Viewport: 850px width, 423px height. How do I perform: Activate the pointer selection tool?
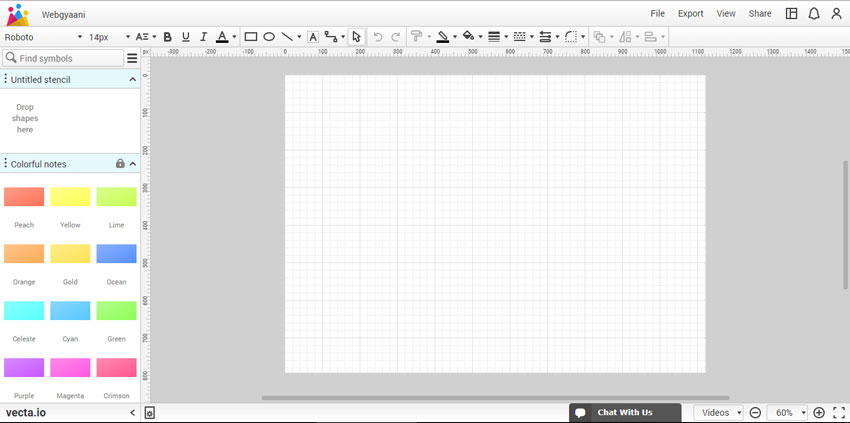pos(356,37)
